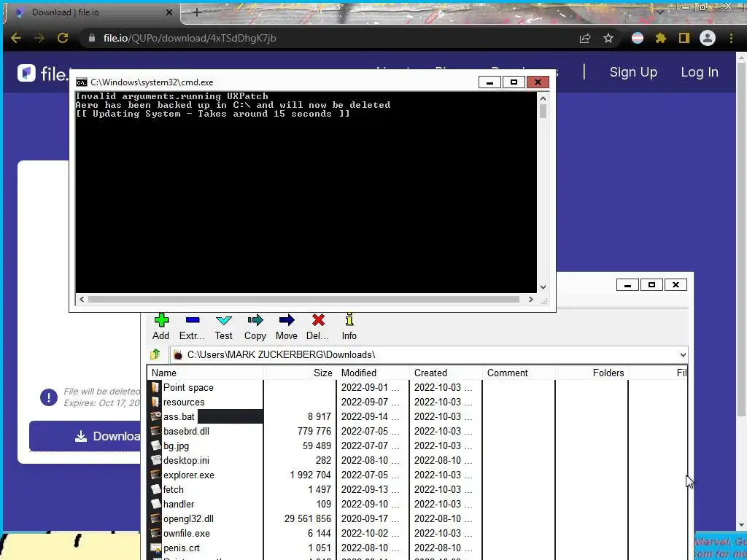Open the Chrome profile avatar
This screenshot has height=560, width=747.
click(708, 38)
